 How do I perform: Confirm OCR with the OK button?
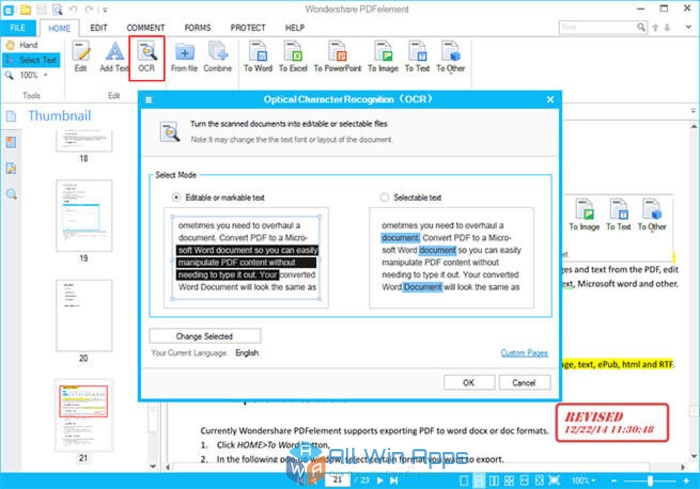pos(469,383)
